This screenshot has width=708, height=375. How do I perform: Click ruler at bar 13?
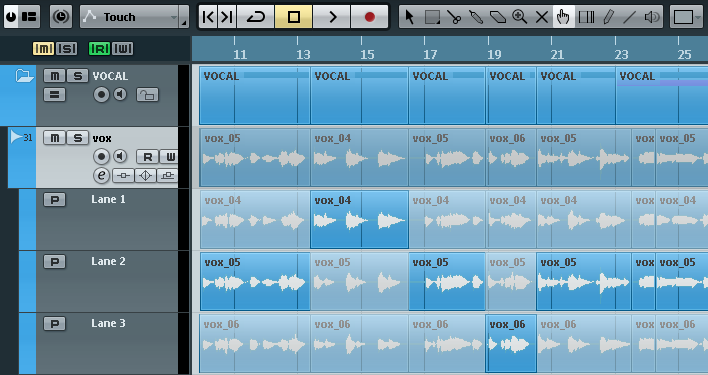[x=303, y=54]
